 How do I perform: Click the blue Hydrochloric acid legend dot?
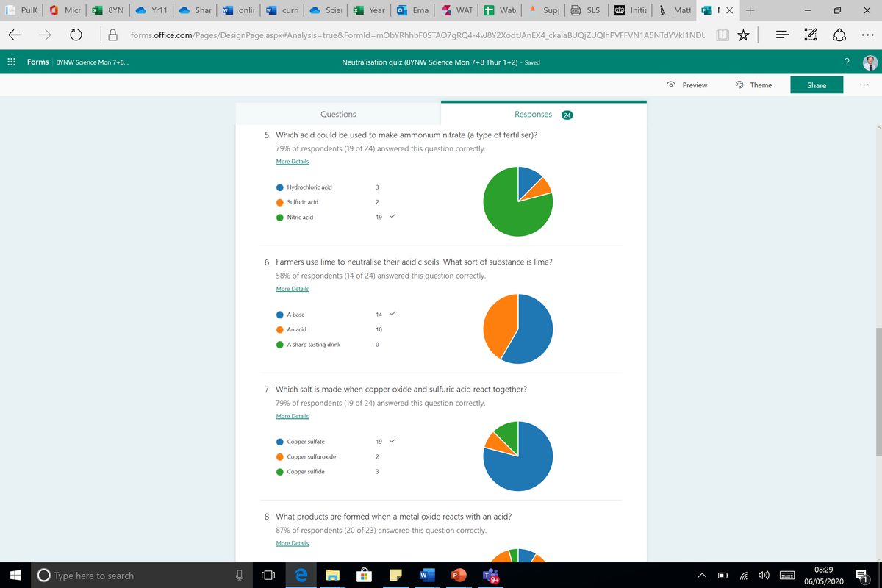click(x=280, y=187)
